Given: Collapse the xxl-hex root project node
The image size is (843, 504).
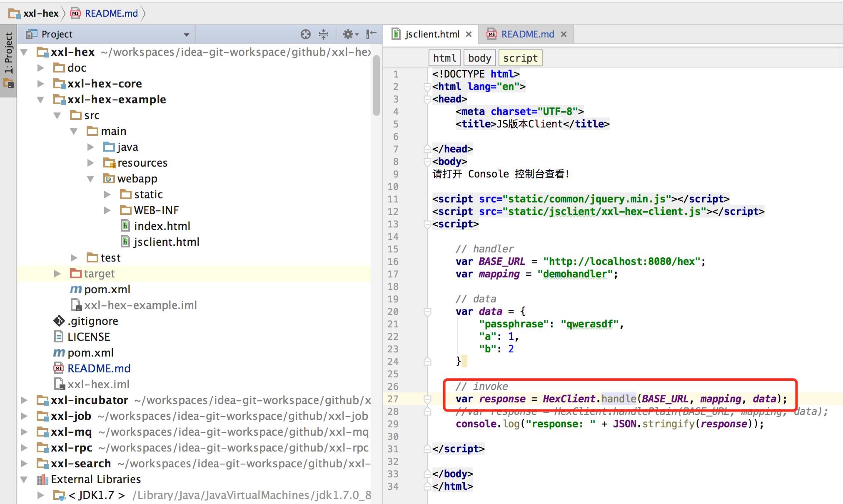Looking at the screenshot, I should pos(24,52).
